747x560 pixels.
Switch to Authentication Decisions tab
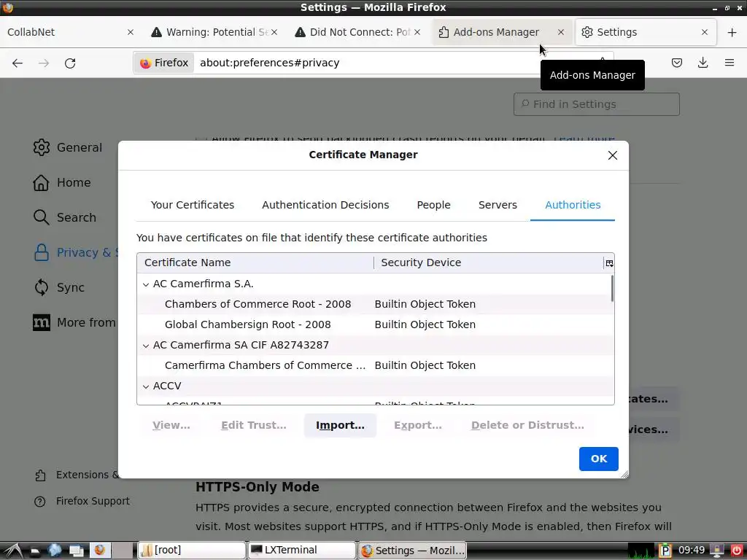(325, 205)
